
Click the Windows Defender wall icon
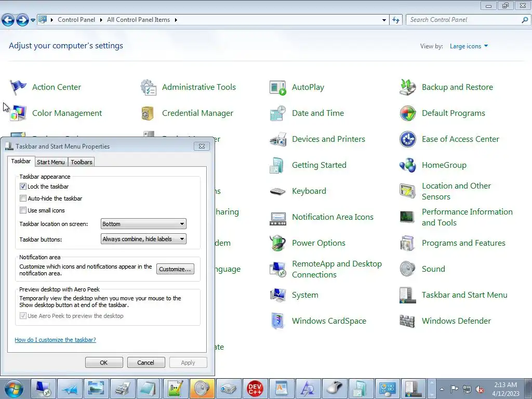pos(407,321)
